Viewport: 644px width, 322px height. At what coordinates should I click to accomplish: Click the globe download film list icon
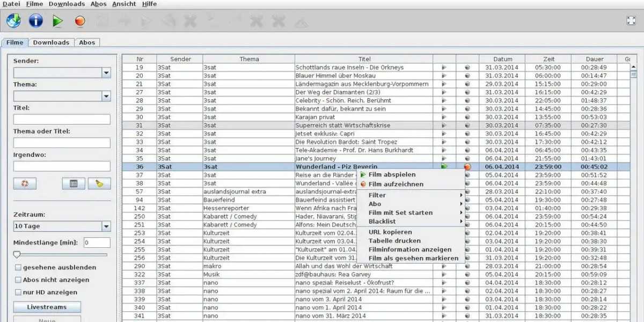(x=13, y=21)
